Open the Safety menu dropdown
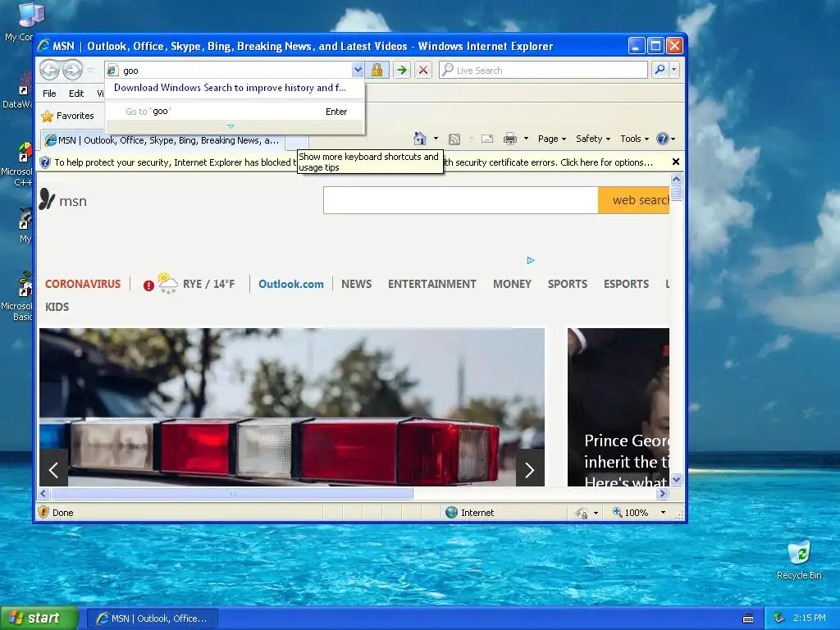The width and height of the screenshot is (840, 630). 593,139
